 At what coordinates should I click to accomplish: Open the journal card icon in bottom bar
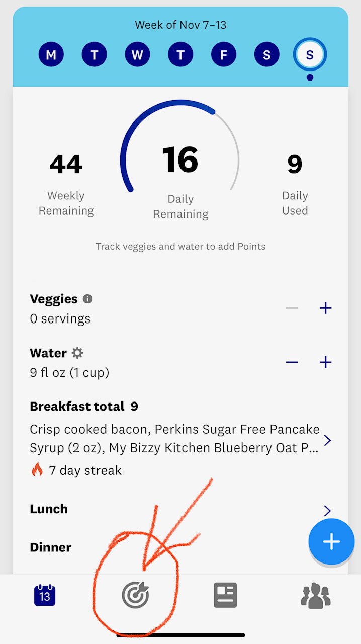(225, 594)
